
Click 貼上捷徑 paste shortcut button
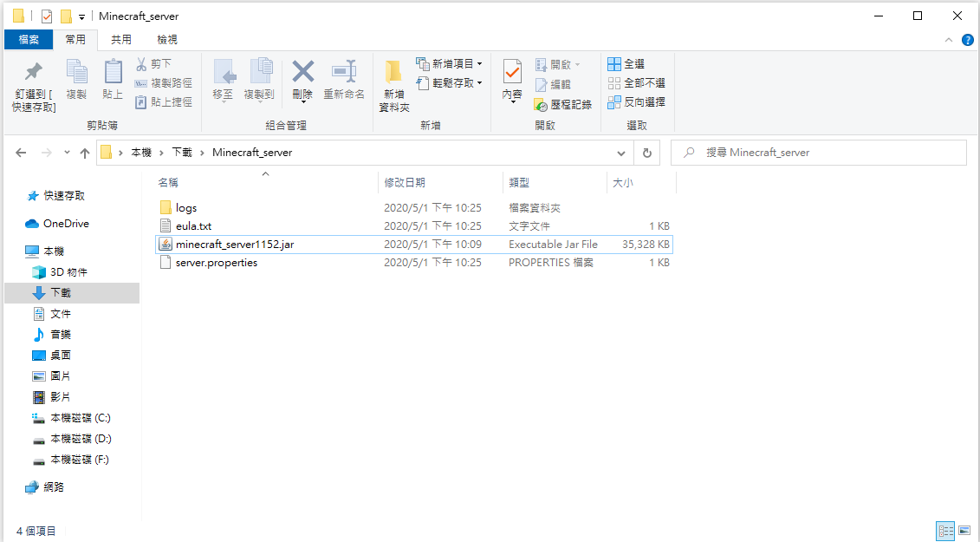(x=163, y=101)
